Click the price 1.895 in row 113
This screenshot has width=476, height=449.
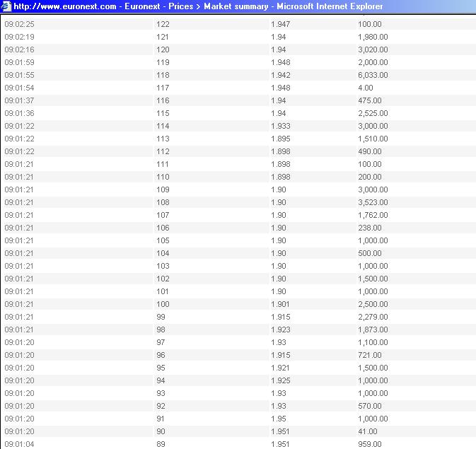pyautogui.click(x=281, y=139)
